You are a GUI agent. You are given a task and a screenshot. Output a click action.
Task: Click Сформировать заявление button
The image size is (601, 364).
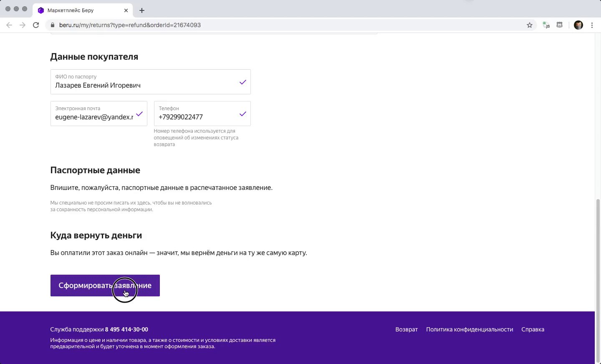(105, 286)
